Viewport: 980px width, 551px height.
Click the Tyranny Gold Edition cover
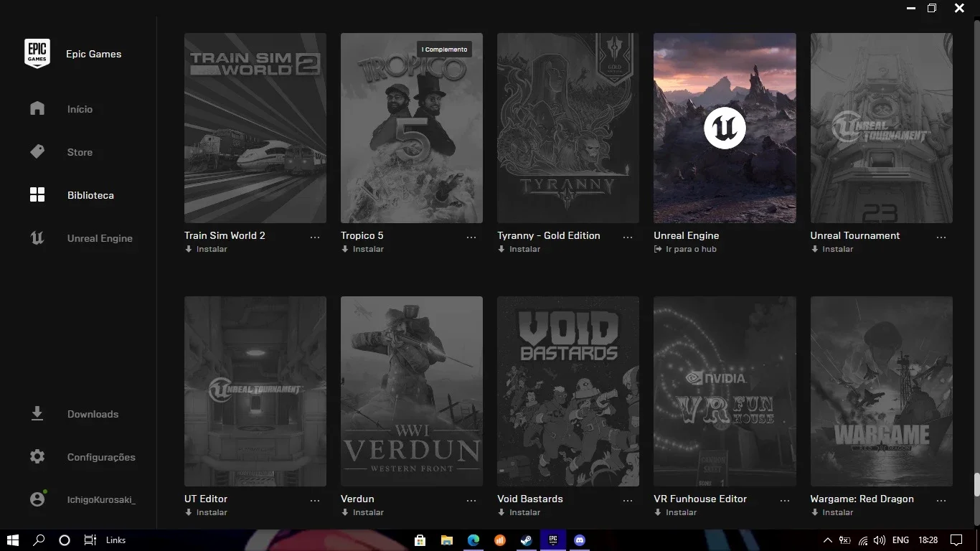[568, 128]
